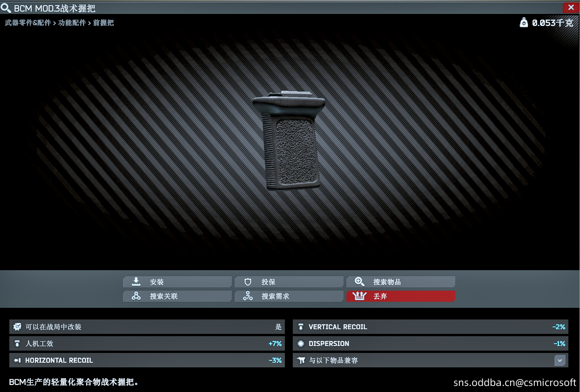The height and width of the screenshot is (392, 580).
Task: Click the download icon on 安装 button
Action: pyautogui.click(x=136, y=282)
